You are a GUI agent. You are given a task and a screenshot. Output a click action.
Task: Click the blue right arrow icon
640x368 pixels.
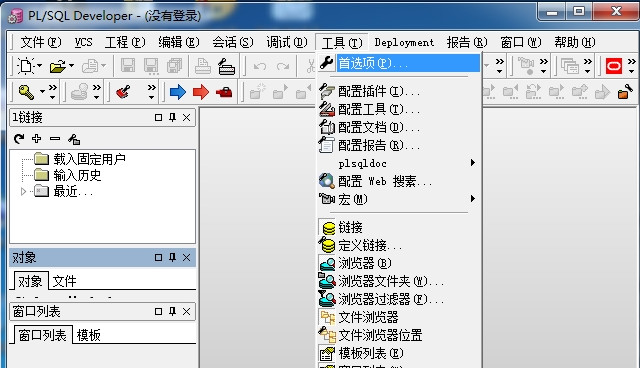[178, 92]
